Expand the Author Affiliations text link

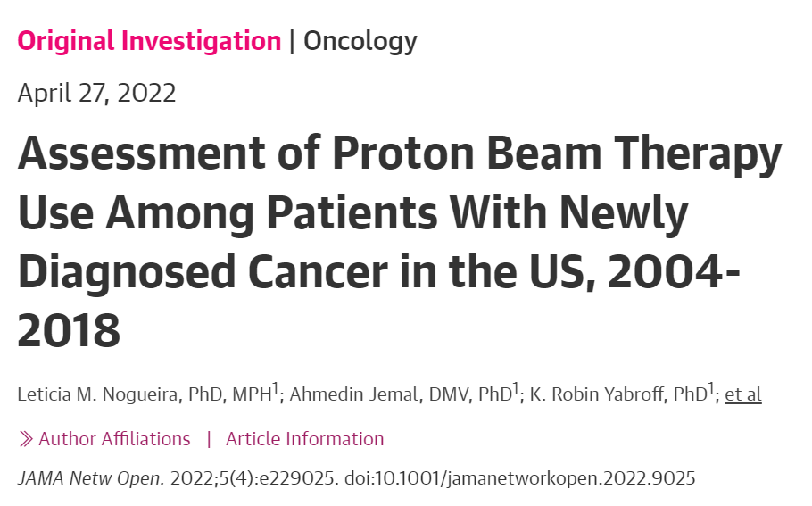(114, 439)
